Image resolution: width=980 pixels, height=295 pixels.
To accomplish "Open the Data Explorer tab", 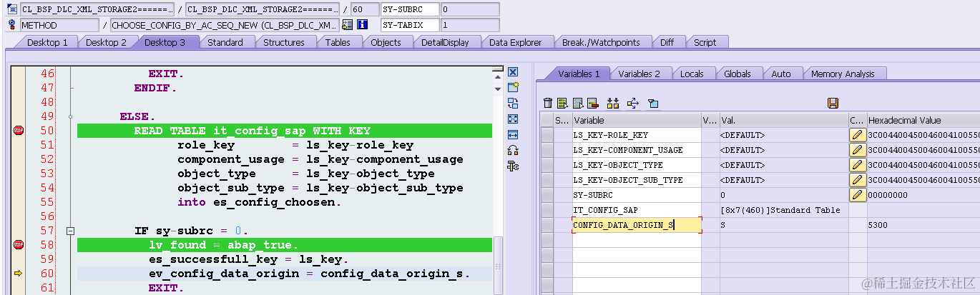I will tap(515, 42).
